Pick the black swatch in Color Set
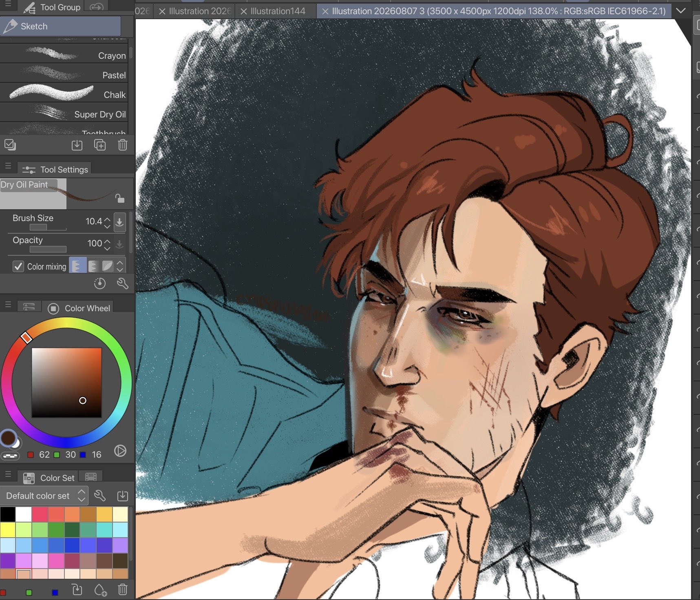700x600 pixels. click(8, 514)
